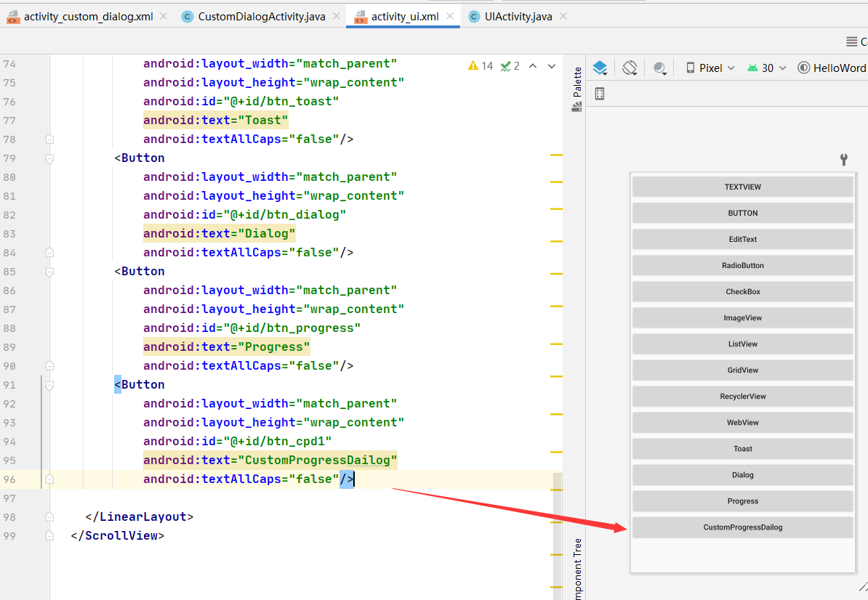868x600 pixels.
Task: Open the Pixel device dropdown
Action: point(710,68)
